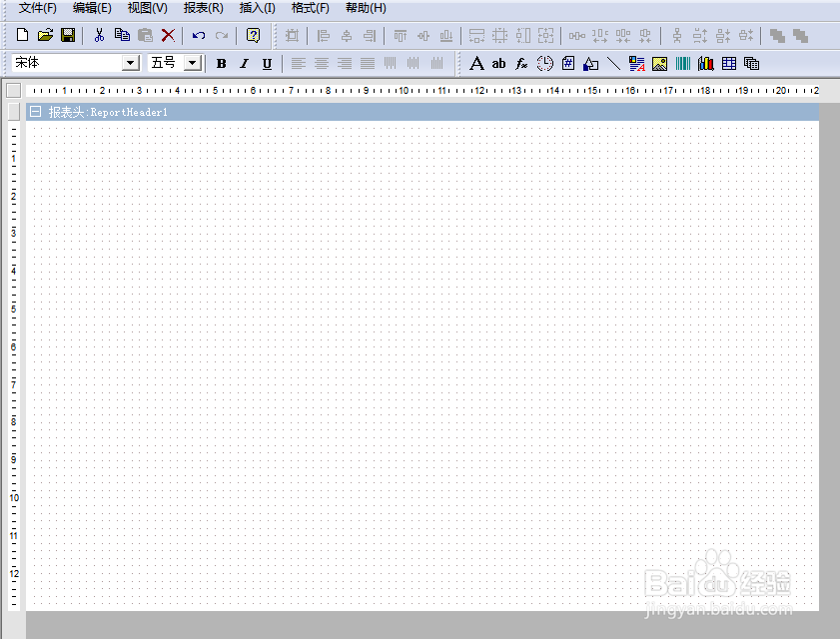This screenshot has width=840, height=639.
Task: Open the 报表(R) menu
Action: pyautogui.click(x=203, y=8)
